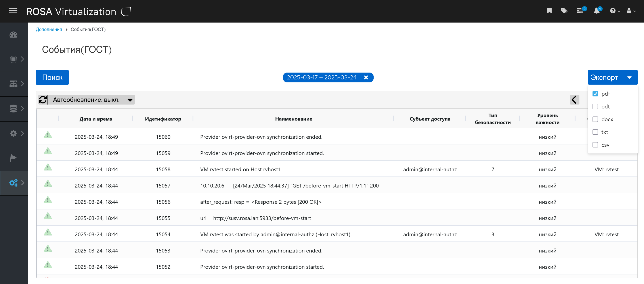Remove the 2025-03-17 date range filter
Viewport: 644px width, 284px height.
pyautogui.click(x=366, y=78)
